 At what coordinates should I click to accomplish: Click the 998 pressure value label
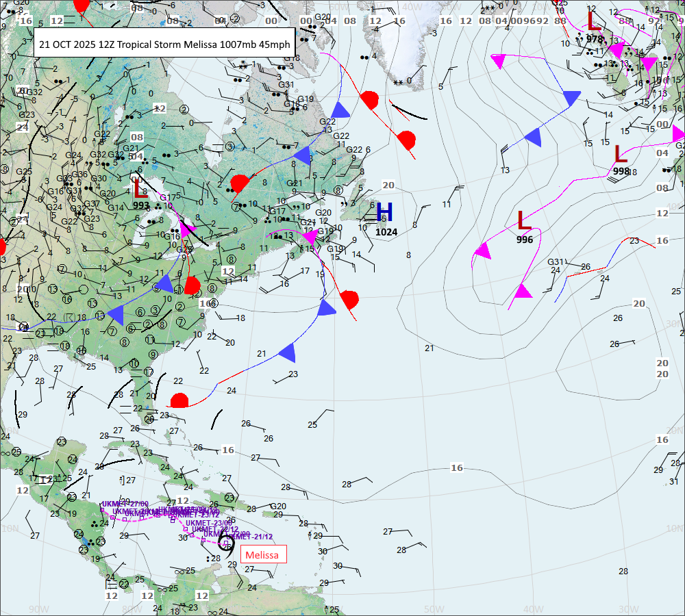click(621, 171)
